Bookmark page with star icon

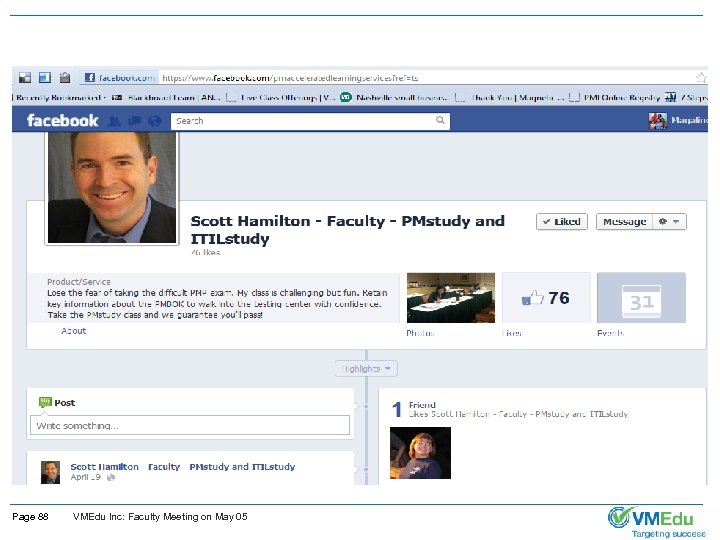(x=701, y=78)
